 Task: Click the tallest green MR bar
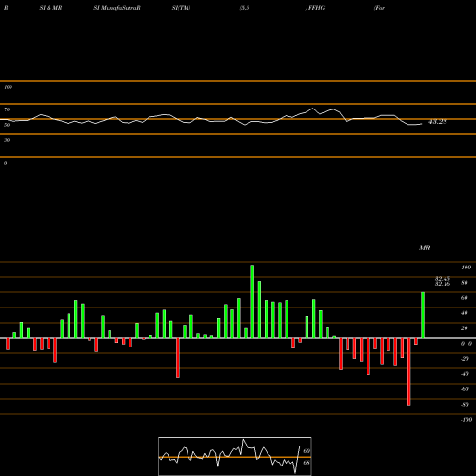tap(252, 301)
